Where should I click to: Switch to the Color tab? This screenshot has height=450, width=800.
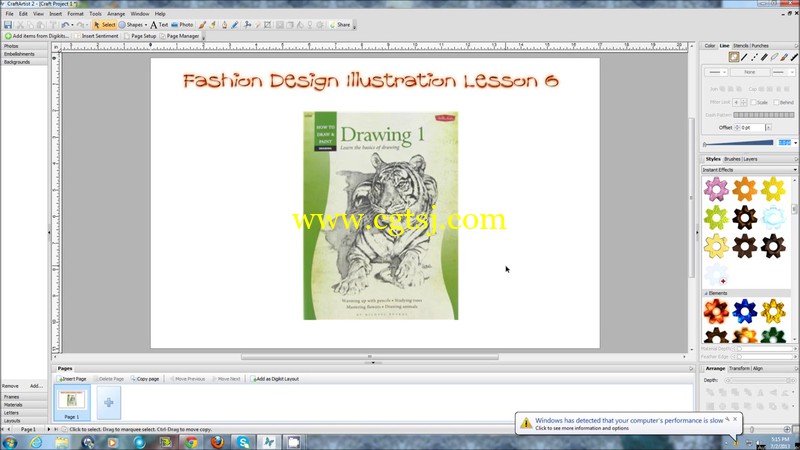pos(710,46)
